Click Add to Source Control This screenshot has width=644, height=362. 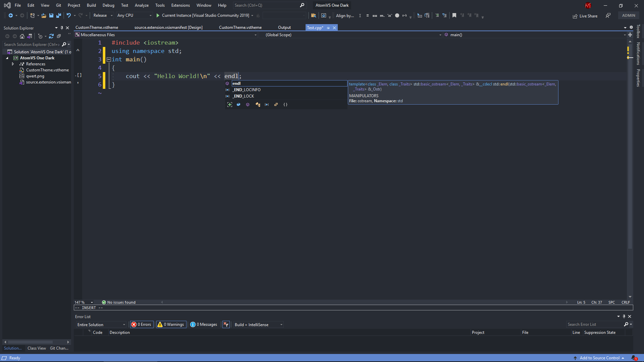click(x=599, y=358)
